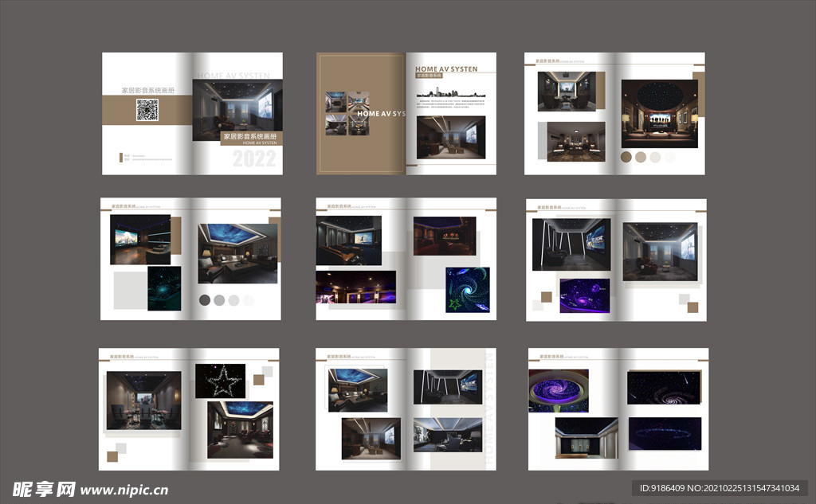Image resolution: width=816 pixels, height=504 pixels.
Task: Click the white star outline image
Action: pyautogui.click(x=220, y=381)
